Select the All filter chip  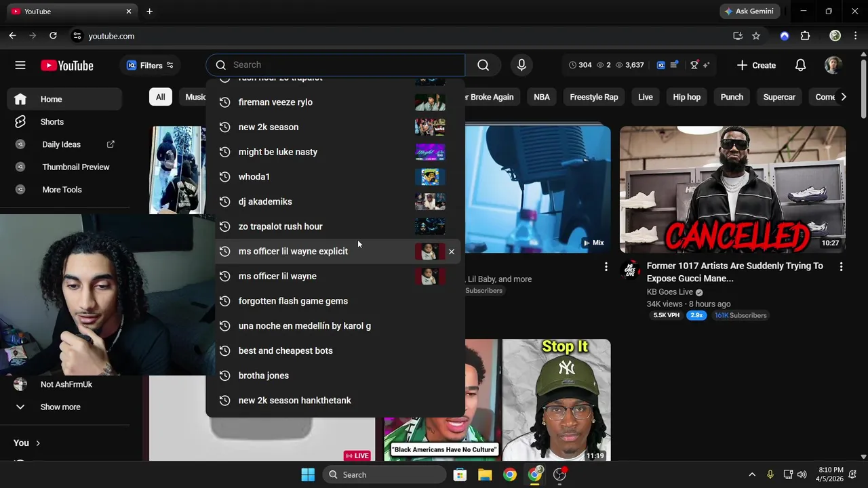click(160, 97)
